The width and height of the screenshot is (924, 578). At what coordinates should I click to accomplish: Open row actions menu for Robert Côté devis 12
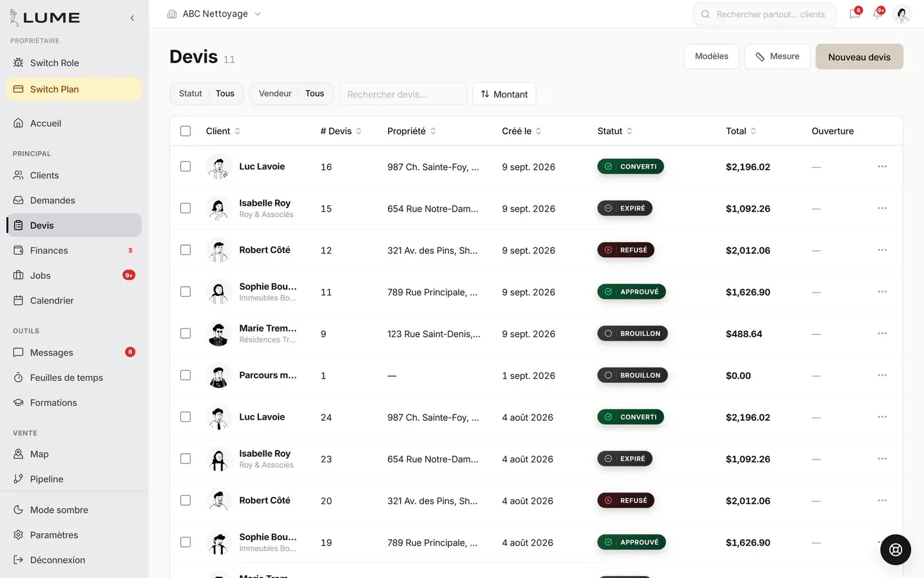[882, 250]
